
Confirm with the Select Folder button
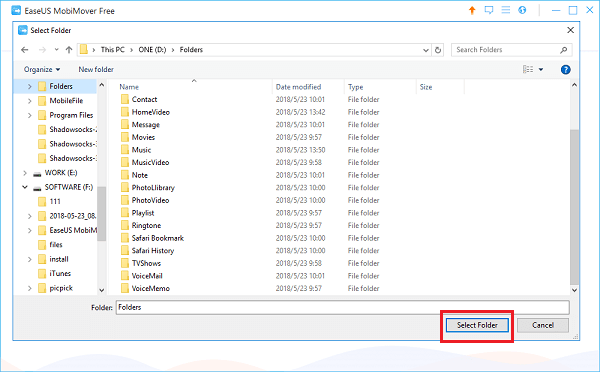click(x=477, y=325)
